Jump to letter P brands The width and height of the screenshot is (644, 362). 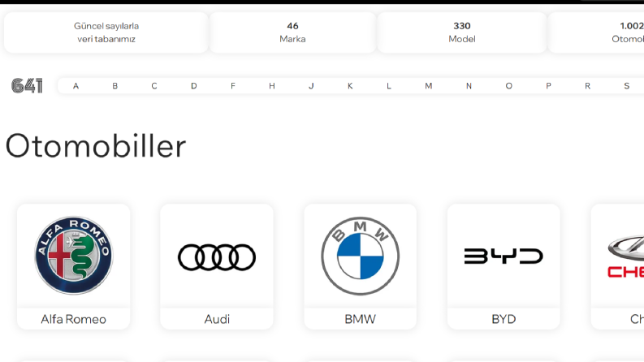tap(548, 86)
